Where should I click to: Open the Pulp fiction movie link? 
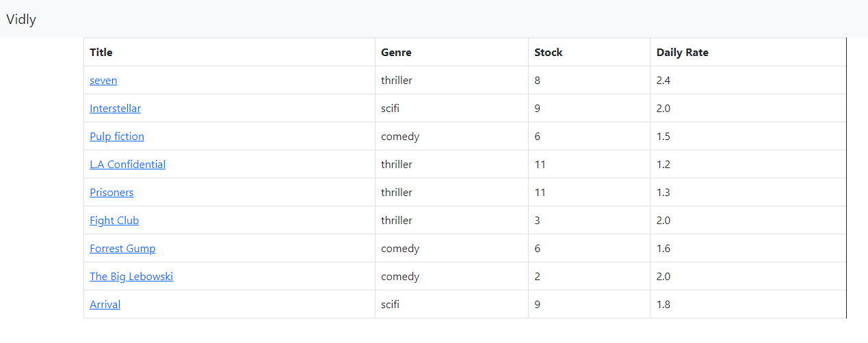pos(117,137)
